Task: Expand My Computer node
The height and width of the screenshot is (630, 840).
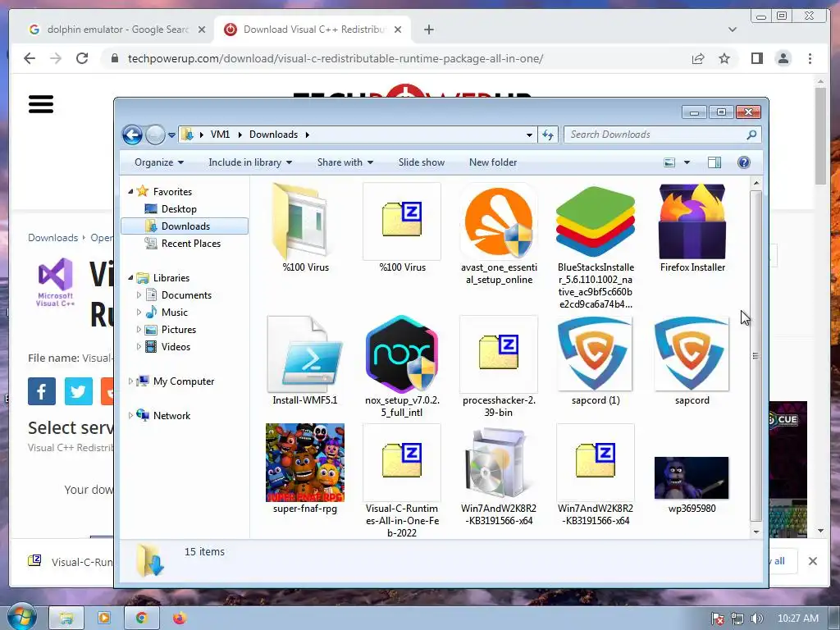Action: 130,381
